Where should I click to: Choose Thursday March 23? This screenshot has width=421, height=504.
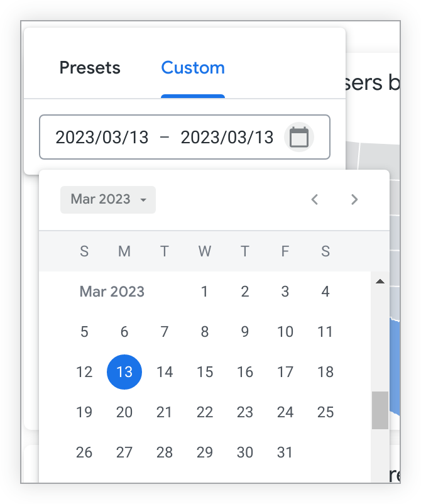[x=245, y=412]
